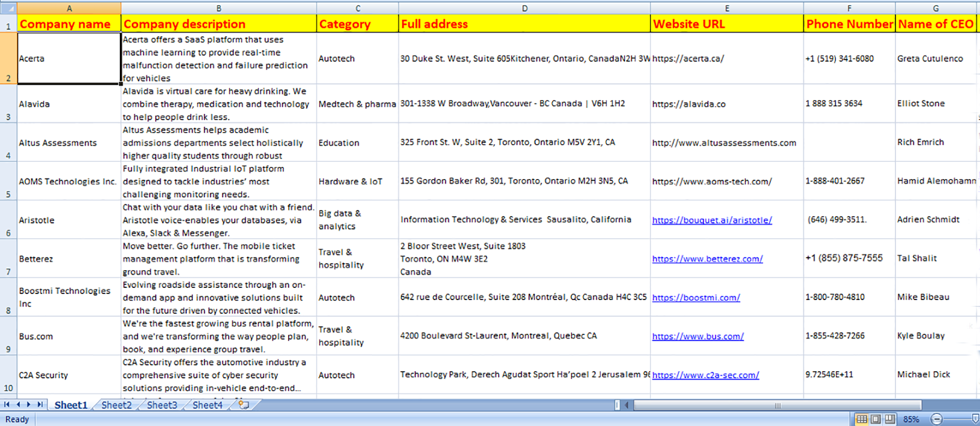Select row 3 header

(x=8, y=103)
